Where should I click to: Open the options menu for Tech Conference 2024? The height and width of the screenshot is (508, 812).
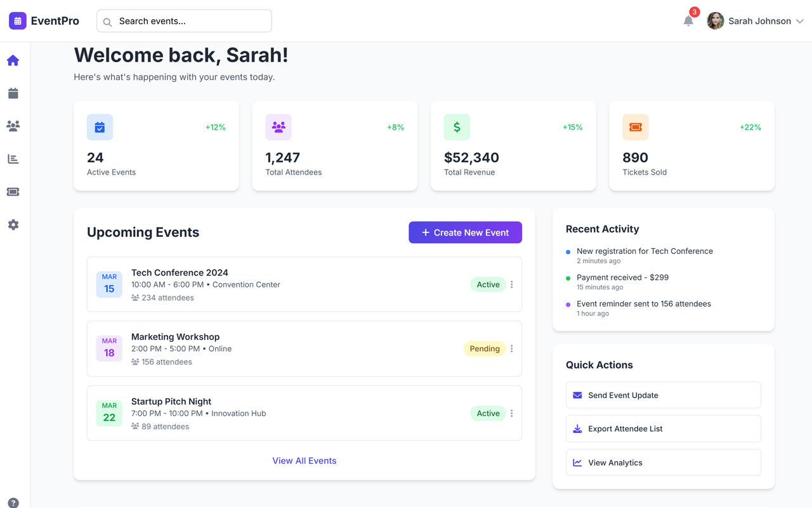coord(511,284)
